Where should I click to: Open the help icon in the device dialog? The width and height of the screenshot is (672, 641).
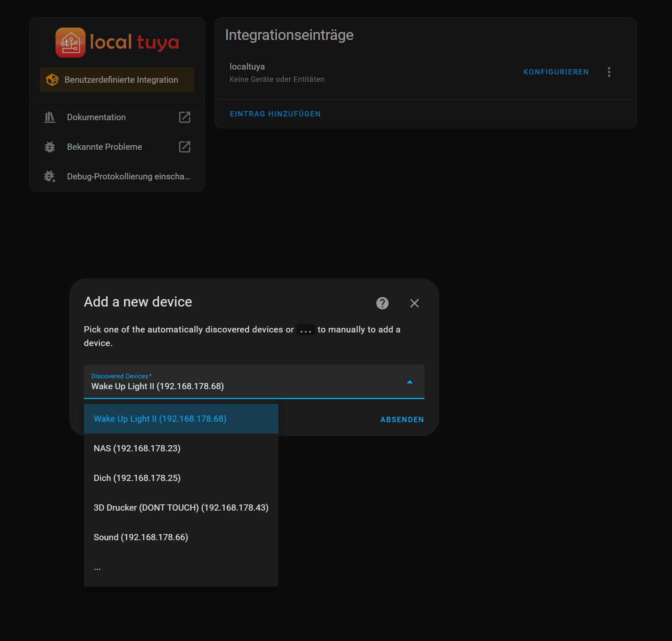click(382, 303)
